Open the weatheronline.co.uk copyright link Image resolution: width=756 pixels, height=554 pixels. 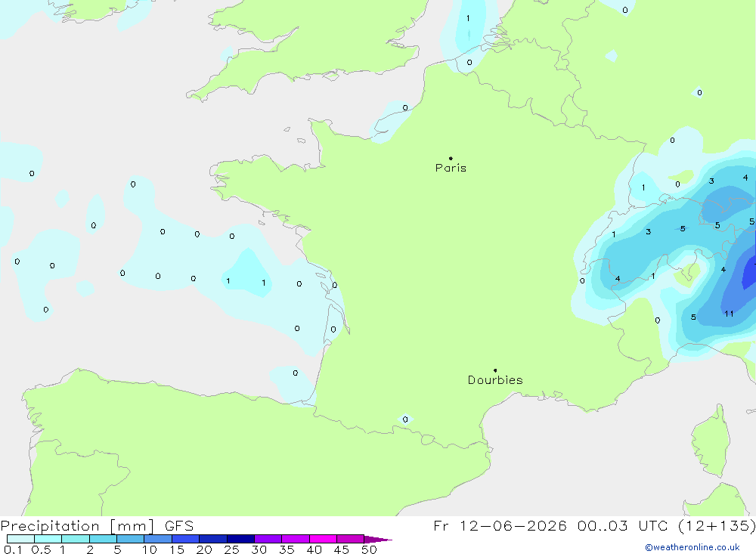tap(692, 547)
